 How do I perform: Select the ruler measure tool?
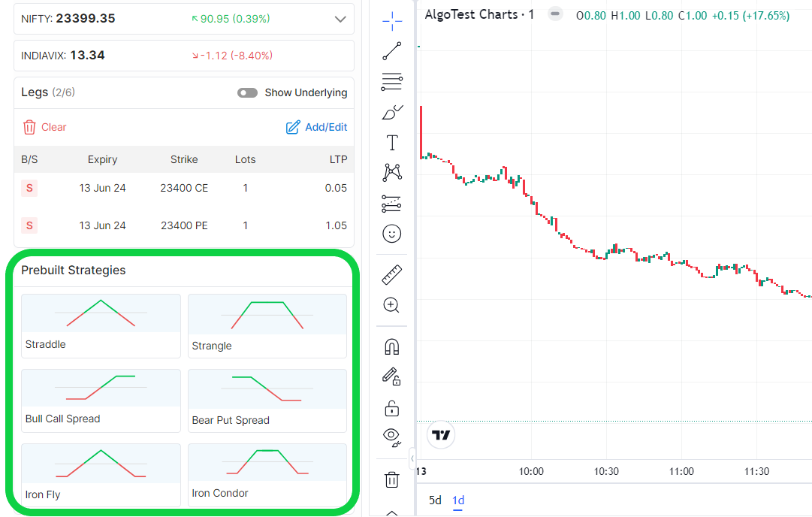click(392, 274)
